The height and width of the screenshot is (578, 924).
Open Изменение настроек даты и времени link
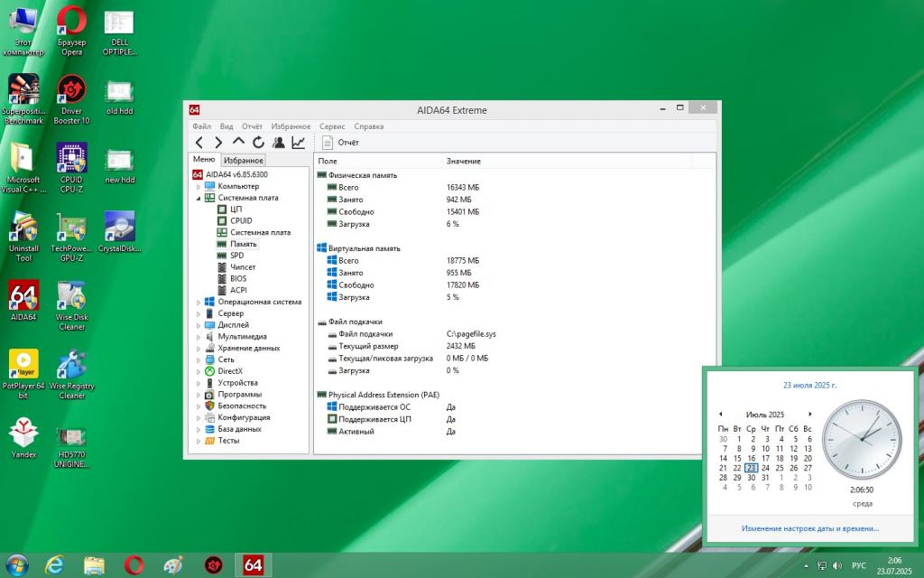coord(809,528)
